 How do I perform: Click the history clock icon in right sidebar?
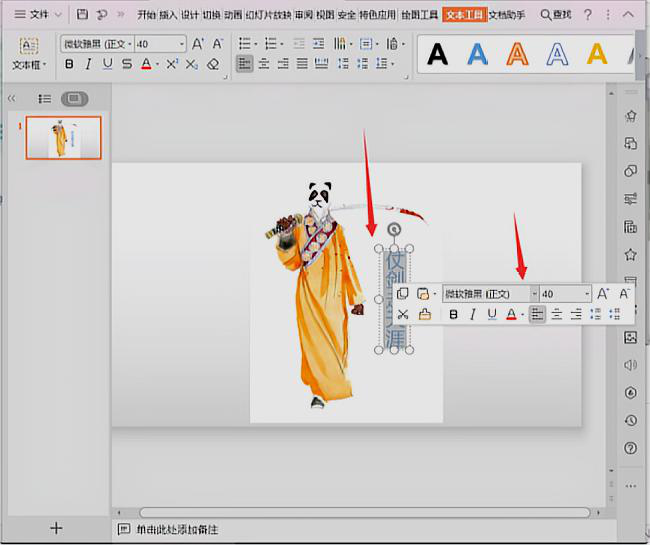pyautogui.click(x=631, y=420)
